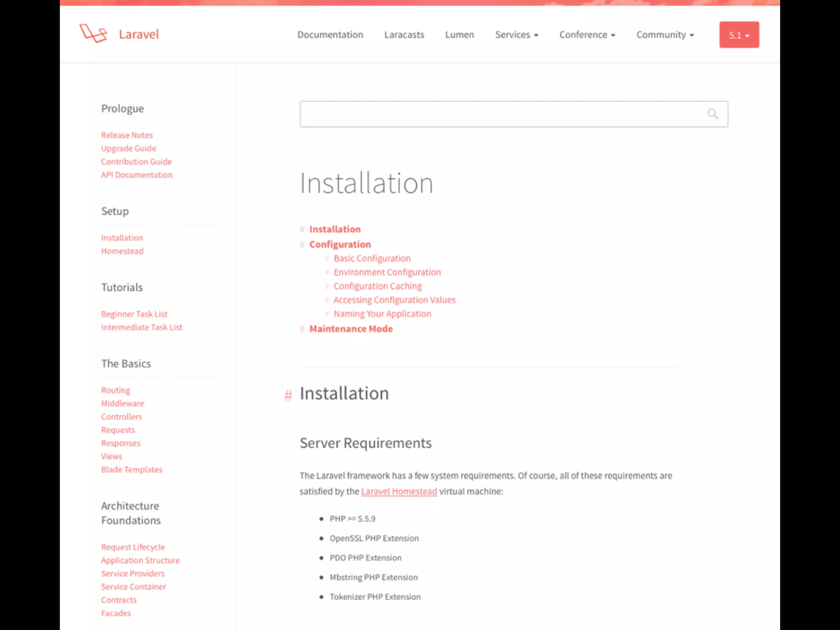Expand the Conference dropdown
840x630 pixels.
tap(587, 35)
